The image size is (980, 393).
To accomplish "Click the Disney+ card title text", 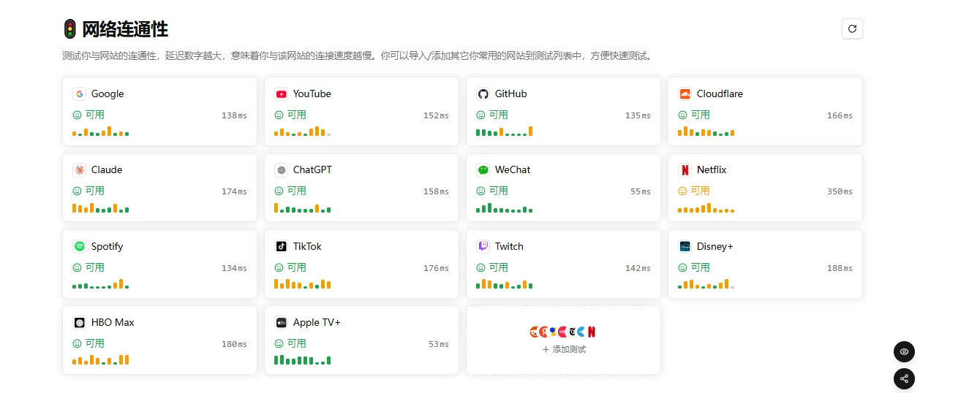I will (715, 246).
